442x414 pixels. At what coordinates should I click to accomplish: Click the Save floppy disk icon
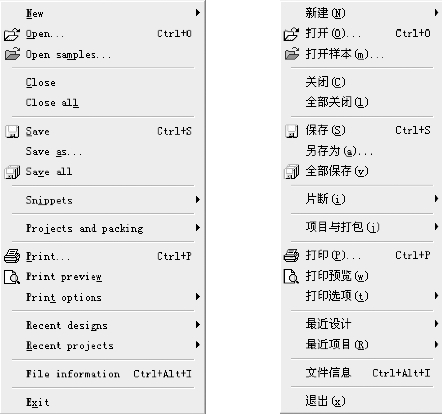(x=12, y=131)
